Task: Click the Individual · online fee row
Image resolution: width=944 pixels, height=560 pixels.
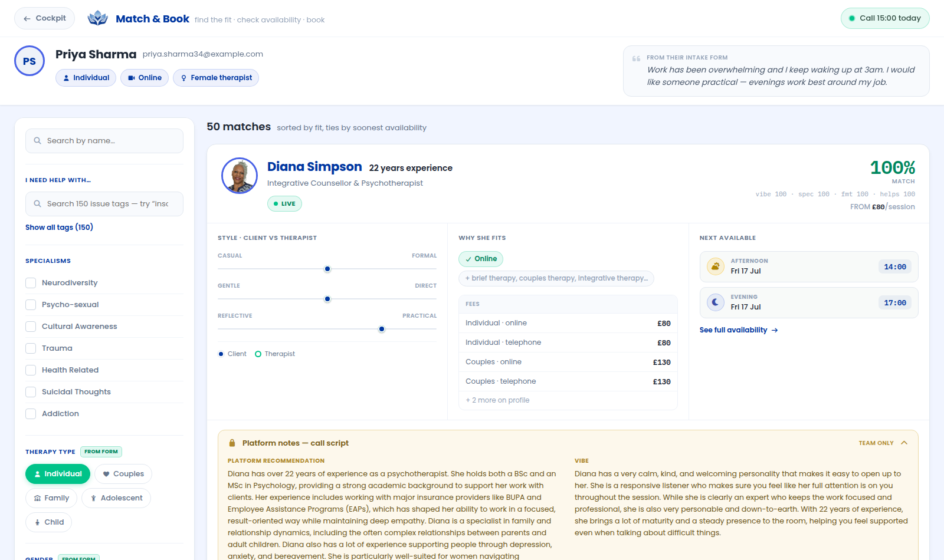Action: (568, 323)
